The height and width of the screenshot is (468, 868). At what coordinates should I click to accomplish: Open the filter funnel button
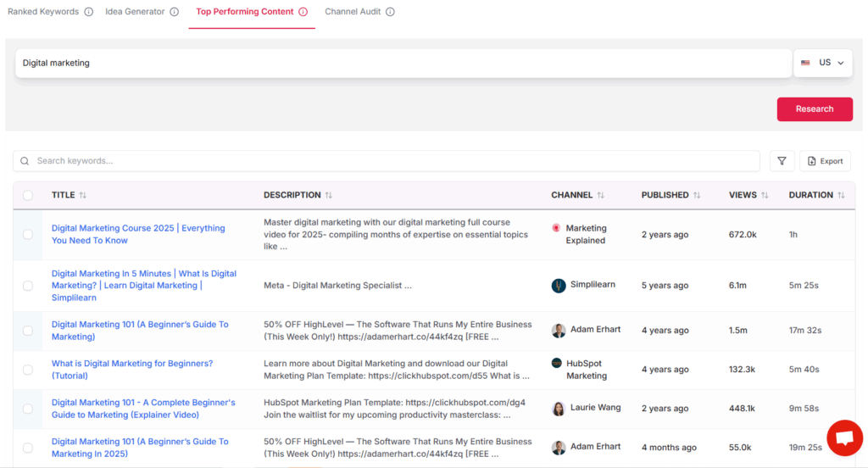coord(782,161)
